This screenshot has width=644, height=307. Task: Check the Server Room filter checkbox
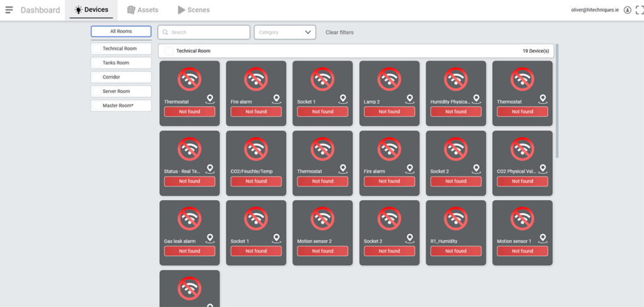pyautogui.click(x=97, y=91)
